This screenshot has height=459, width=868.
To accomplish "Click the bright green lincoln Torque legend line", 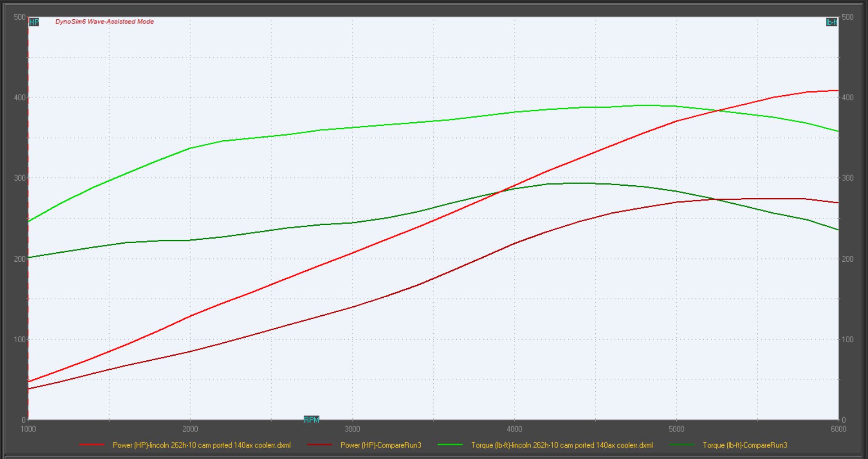I will 450,445.
